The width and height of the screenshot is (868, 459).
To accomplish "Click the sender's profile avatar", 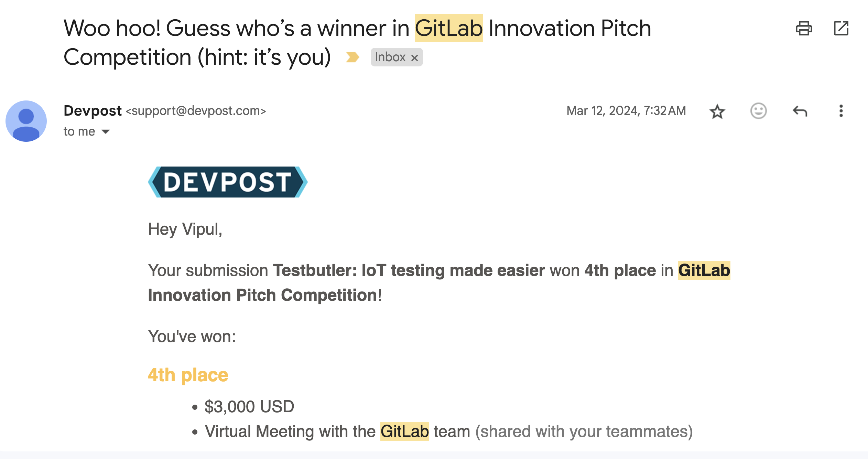I will pos(26,121).
